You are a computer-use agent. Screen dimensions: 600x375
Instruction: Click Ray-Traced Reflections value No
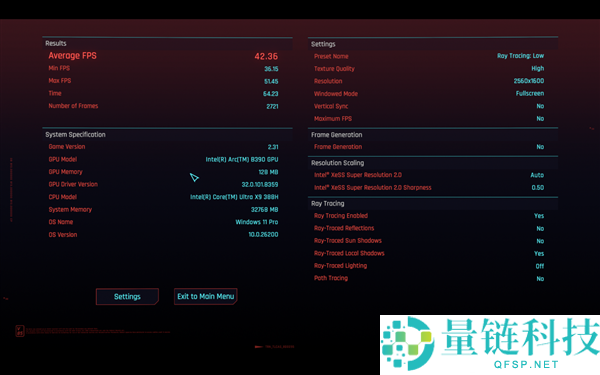pyautogui.click(x=540, y=228)
